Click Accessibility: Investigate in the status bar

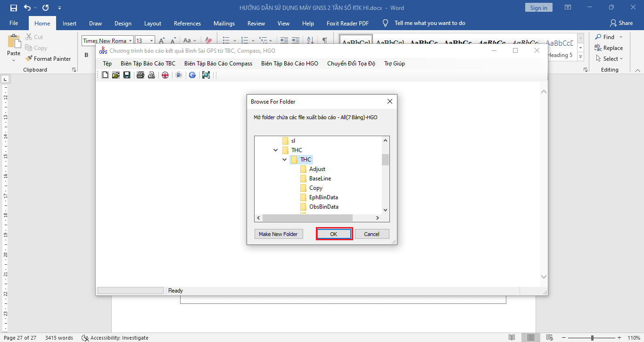coord(115,338)
